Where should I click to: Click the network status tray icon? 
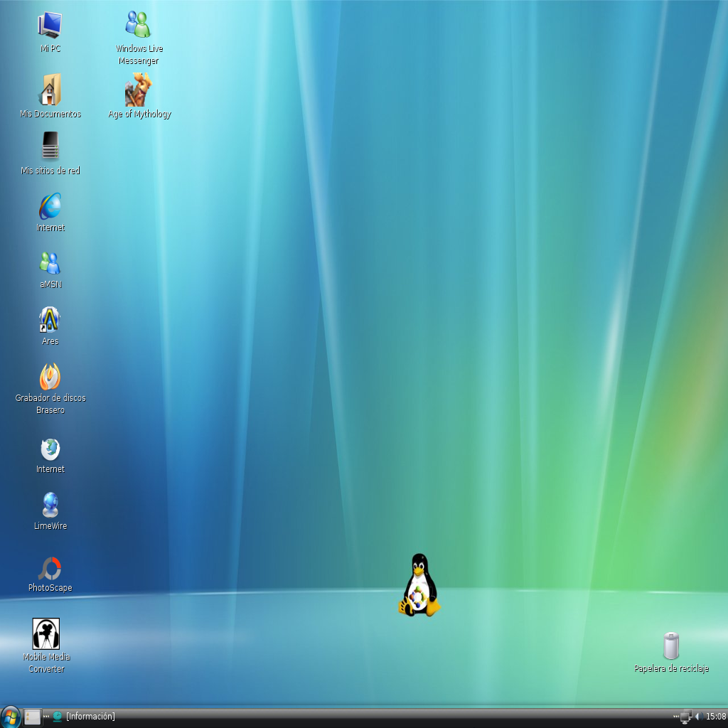(685, 717)
